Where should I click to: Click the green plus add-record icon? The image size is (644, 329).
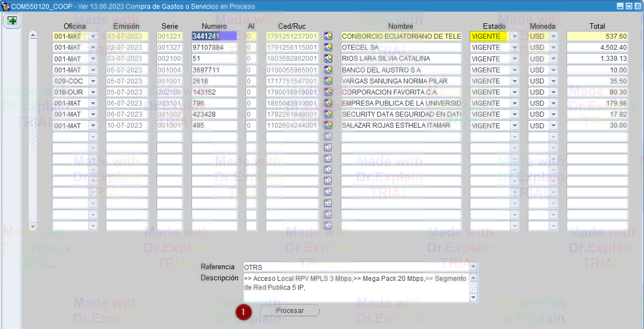12,21
